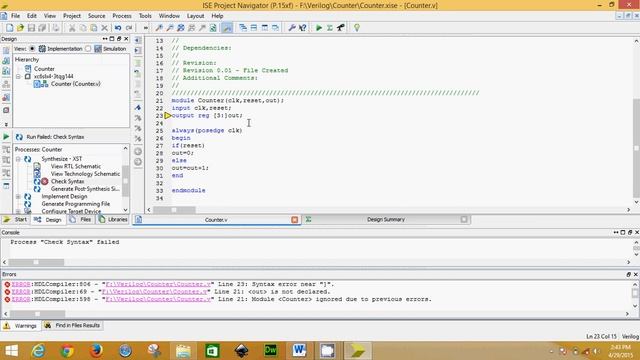Viewport: 640px width, 360px height.
Task: Open the Find in Files Results tab
Action: (73, 326)
